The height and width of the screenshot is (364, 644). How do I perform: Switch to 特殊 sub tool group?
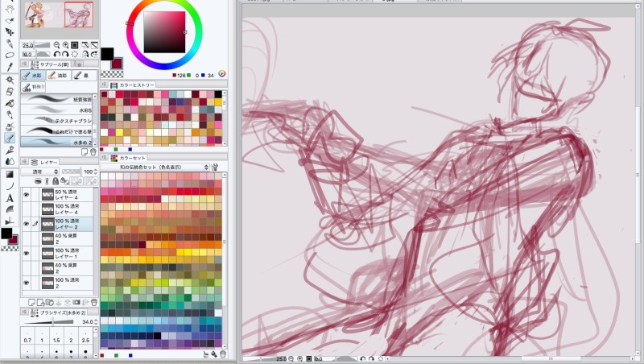pyautogui.click(x=33, y=87)
